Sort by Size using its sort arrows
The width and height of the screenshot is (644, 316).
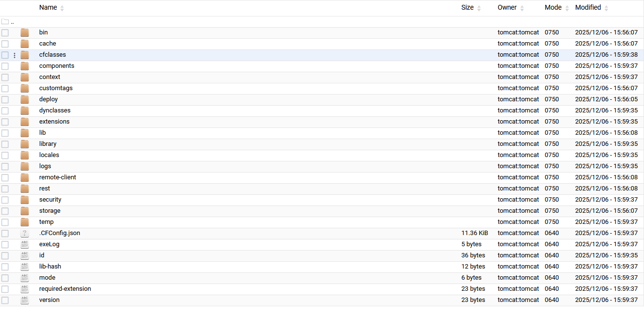click(x=479, y=8)
